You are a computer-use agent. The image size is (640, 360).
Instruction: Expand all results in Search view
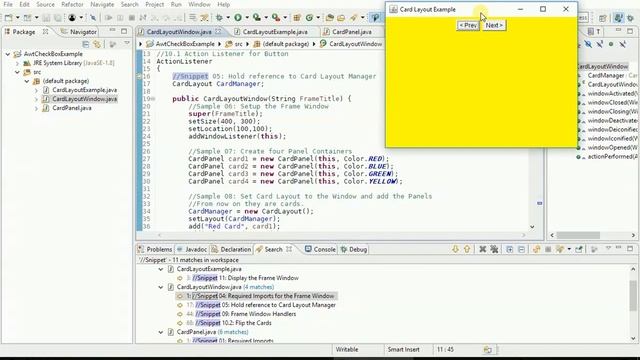[x=510, y=249]
